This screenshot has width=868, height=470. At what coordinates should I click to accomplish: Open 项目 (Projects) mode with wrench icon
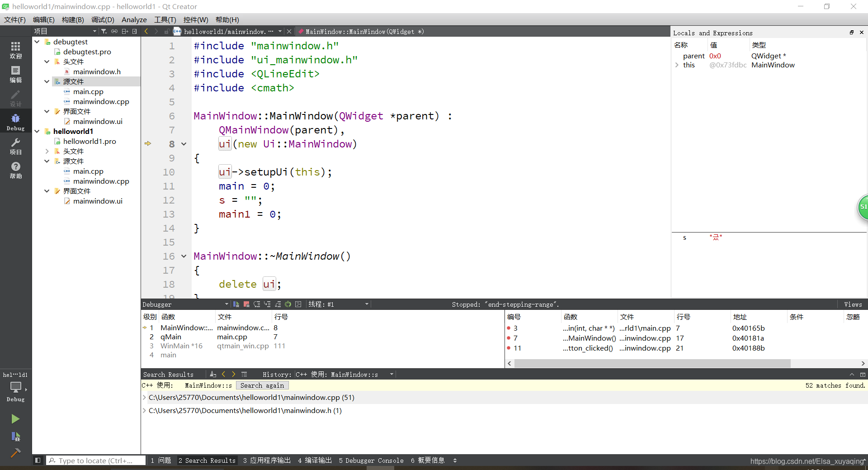click(x=16, y=146)
